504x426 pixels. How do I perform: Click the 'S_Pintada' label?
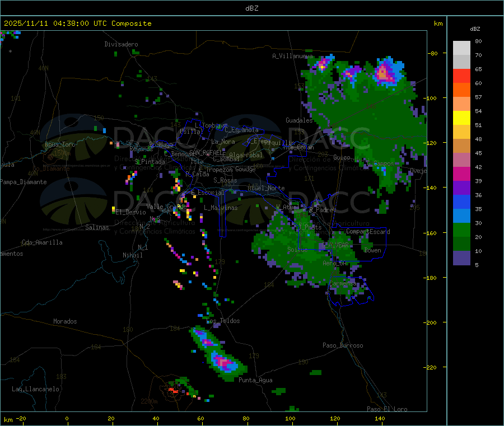tap(150, 162)
